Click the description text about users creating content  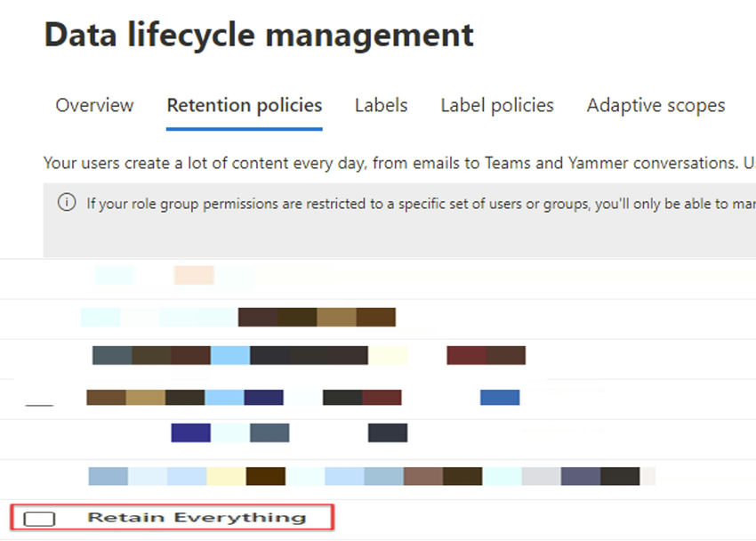(356, 163)
